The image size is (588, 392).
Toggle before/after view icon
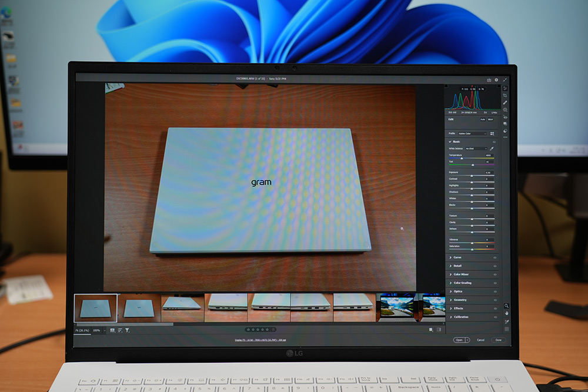click(431, 330)
